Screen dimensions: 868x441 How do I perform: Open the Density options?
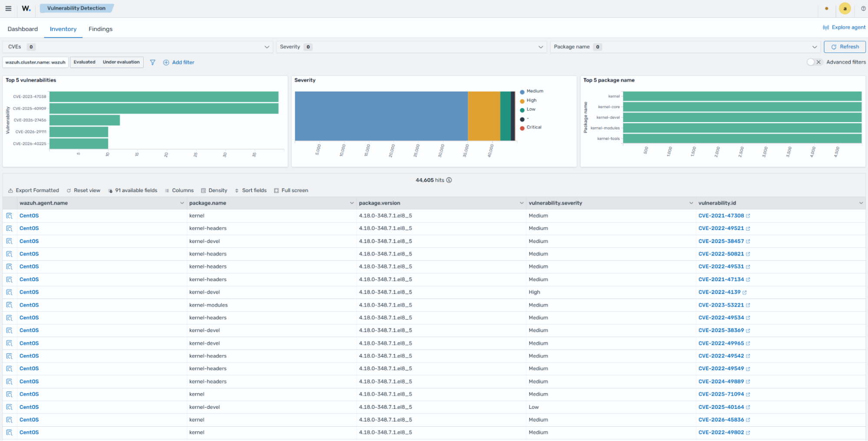pos(214,190)
